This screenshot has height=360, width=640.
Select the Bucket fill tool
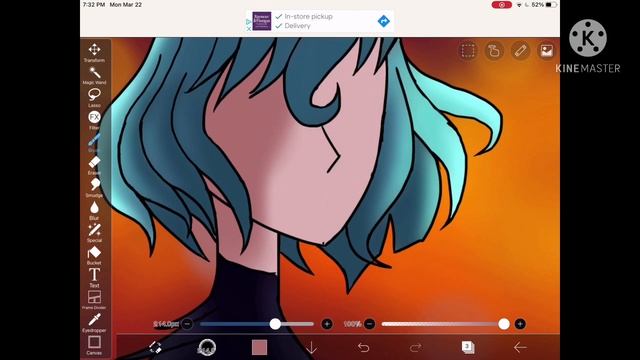pyautogui.click(x=94, y=256)
